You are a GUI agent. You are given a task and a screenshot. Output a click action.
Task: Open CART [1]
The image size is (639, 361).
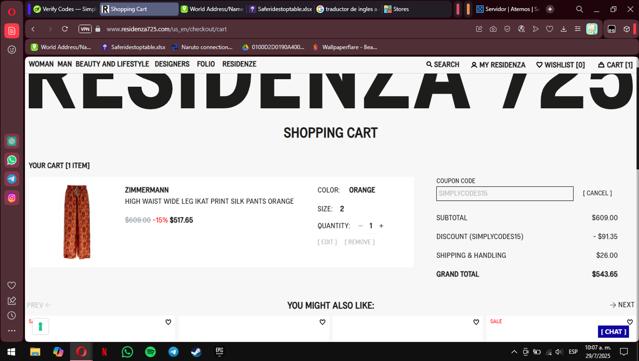pyautogui.click(x=615, y=65)
